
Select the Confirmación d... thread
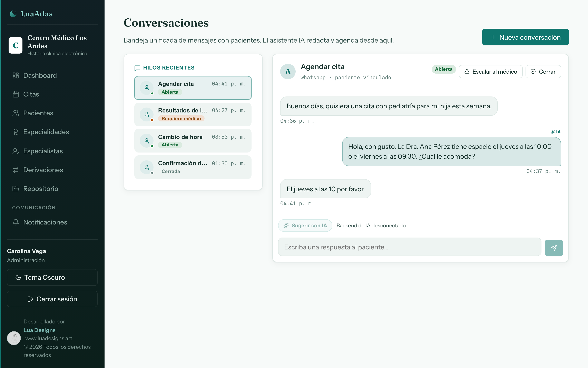(193, 167)
